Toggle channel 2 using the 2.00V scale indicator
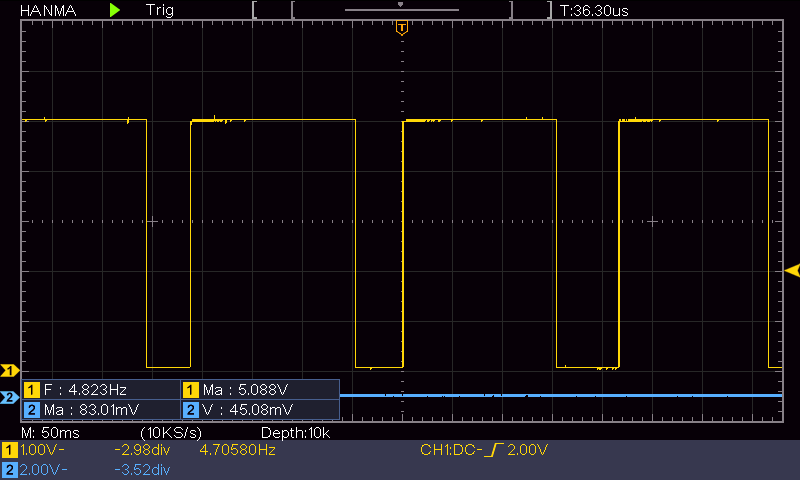The width and height of the screenshot is (800, 480). tap(36, 469)
